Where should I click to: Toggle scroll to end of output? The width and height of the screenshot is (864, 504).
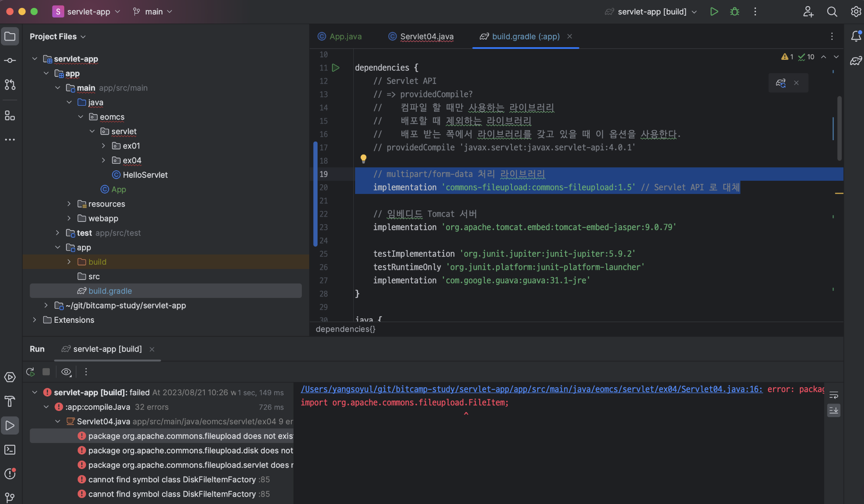tap(833, 410)
